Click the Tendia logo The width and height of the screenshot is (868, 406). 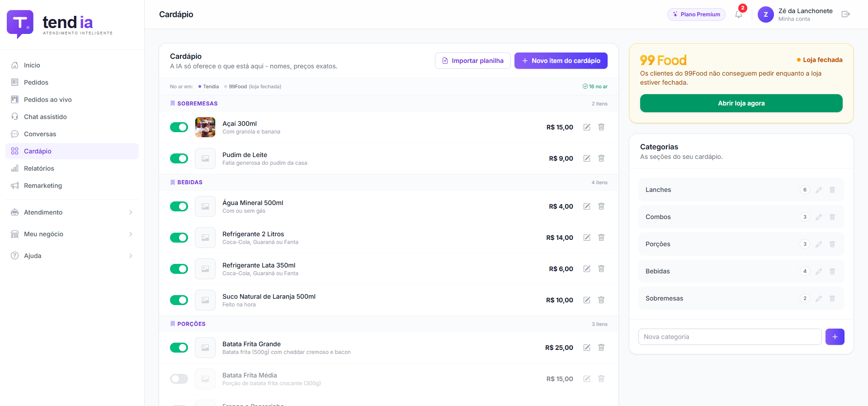click(60, 24)
